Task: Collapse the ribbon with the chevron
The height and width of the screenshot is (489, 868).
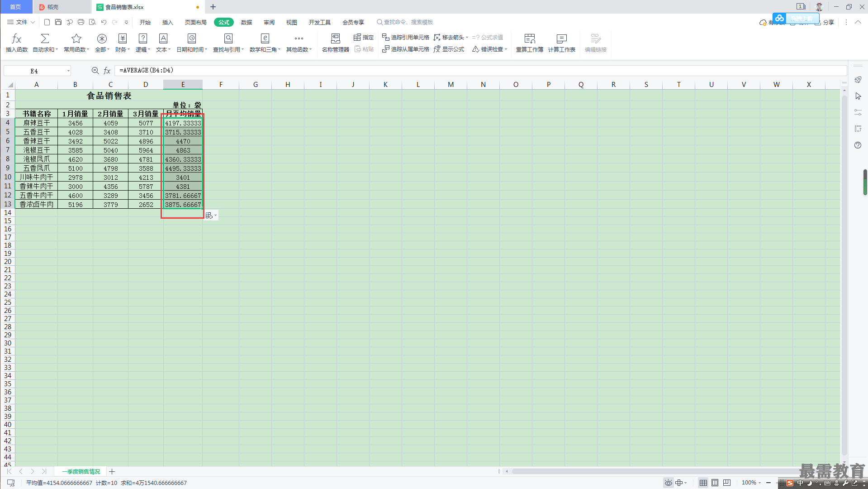Action: click(858, 22)
